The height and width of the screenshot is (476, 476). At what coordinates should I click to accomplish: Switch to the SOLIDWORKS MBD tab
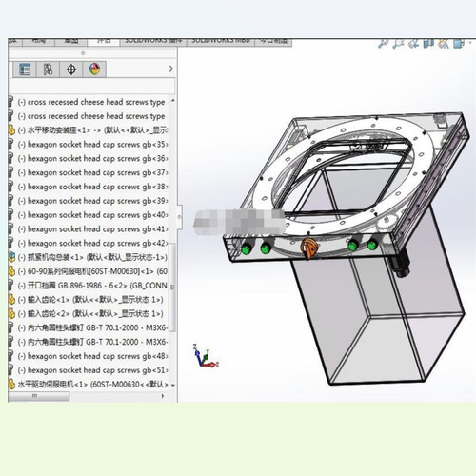tap(221, 42)
